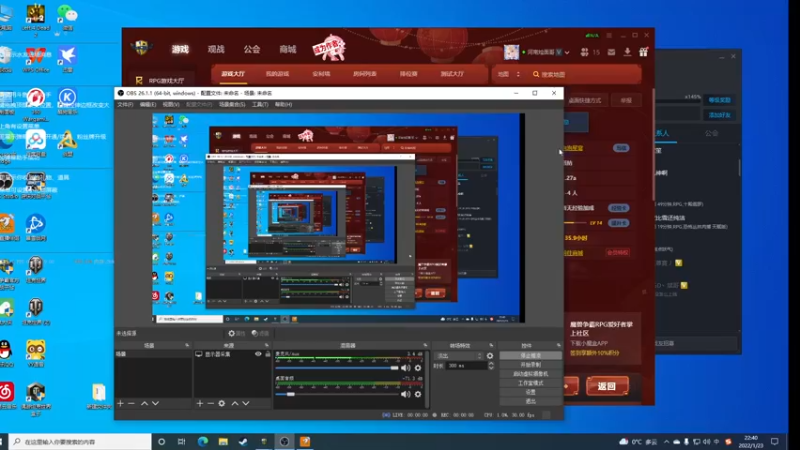Adjust microphone/Aux volume slider

tap(337, 367)
